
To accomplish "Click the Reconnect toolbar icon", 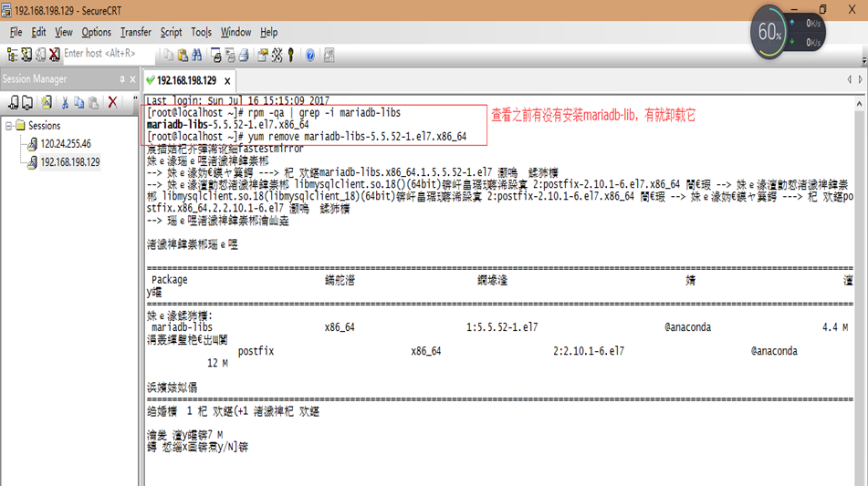I will tap(40, 54).
